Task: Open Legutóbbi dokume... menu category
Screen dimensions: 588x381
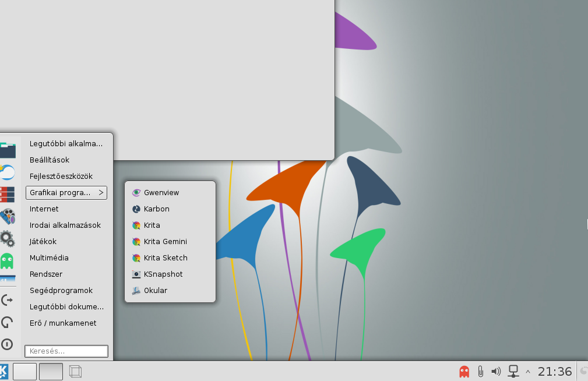Action: pos(66,307)
